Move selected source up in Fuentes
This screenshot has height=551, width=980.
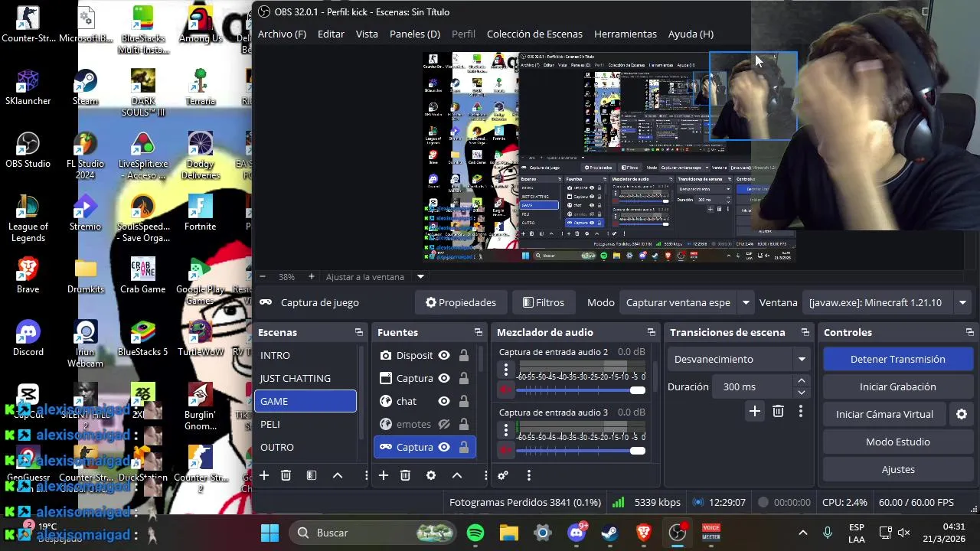tap(457, 475)
